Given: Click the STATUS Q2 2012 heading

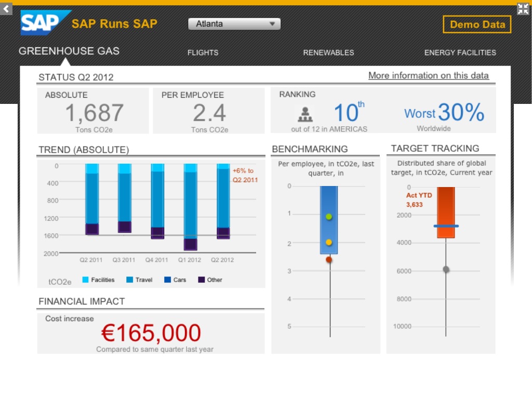Looking at the screenshot, I should tap(76, 77).
